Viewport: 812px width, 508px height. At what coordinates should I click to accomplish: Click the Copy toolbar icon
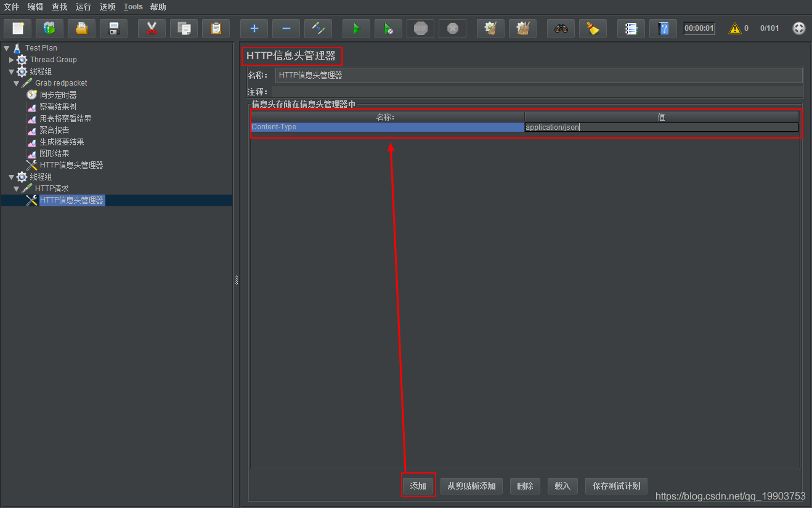184,28
